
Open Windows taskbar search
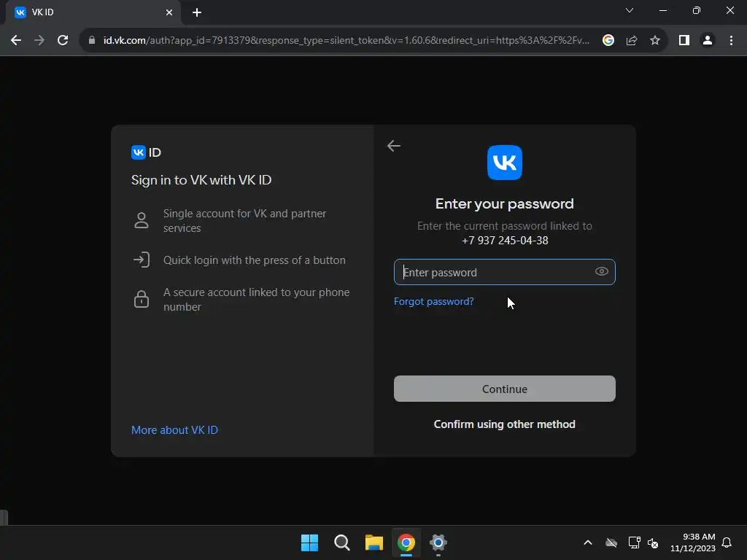(x=341, y=542)
